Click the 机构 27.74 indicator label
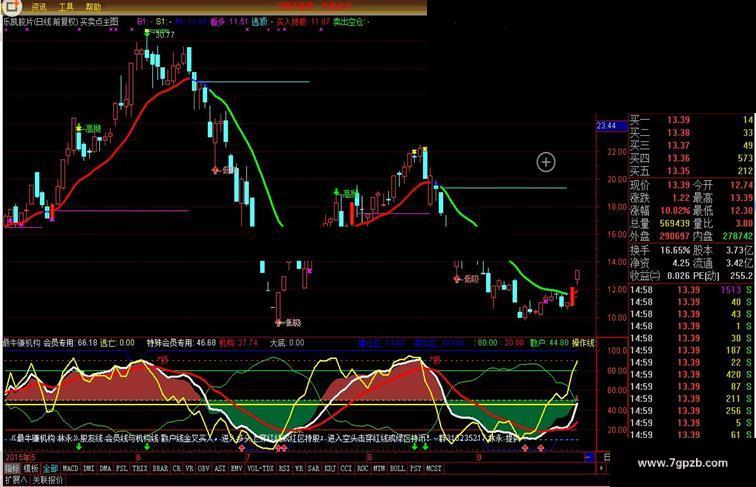The image size is (756, 487). pyautogui.click(x=238, y=343)
